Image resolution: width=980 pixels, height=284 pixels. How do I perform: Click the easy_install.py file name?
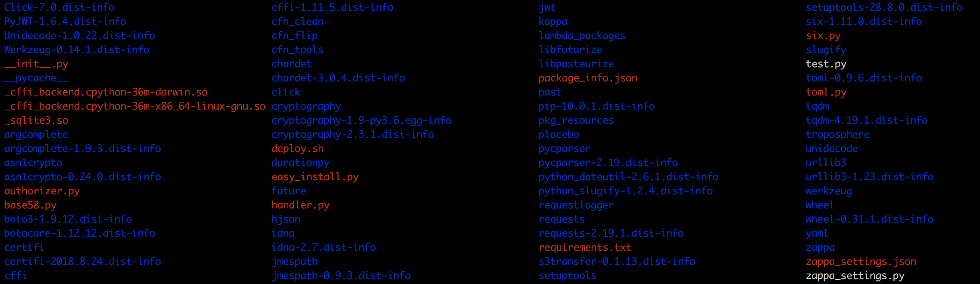point(315,177)
